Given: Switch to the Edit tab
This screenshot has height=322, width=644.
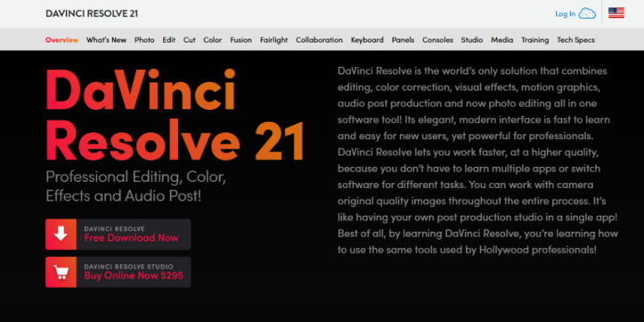Looking at the screenshot, I should 169,40.
